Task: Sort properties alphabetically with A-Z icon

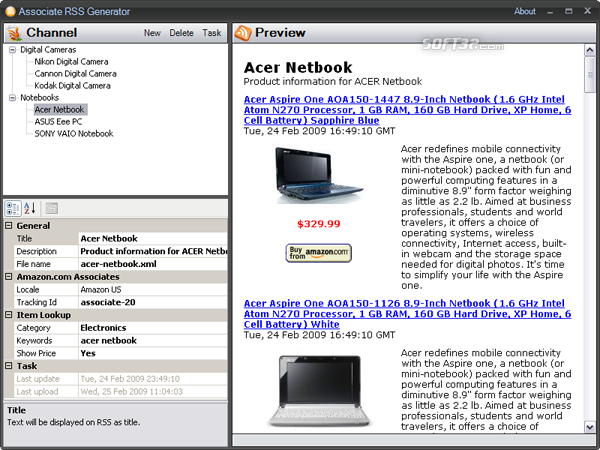Action: (x=30, y=209)
